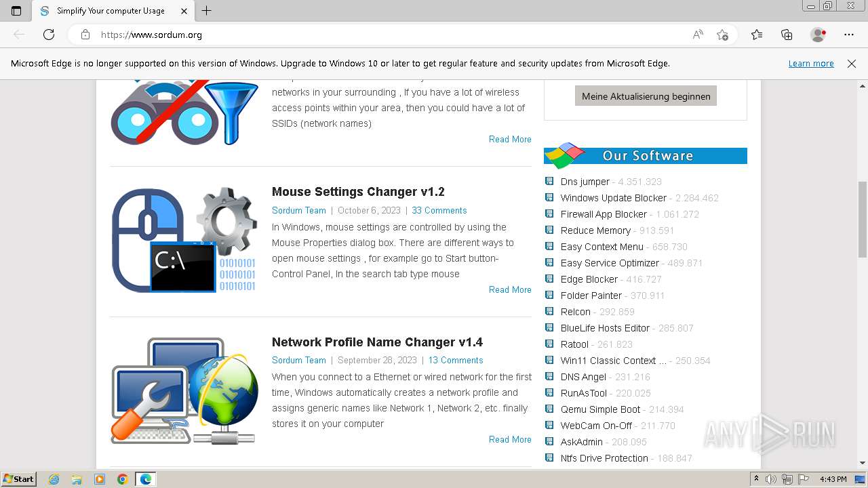Open the Favorites list icon
The height and width of the screenshot is (488, 868).
[757, 35]
